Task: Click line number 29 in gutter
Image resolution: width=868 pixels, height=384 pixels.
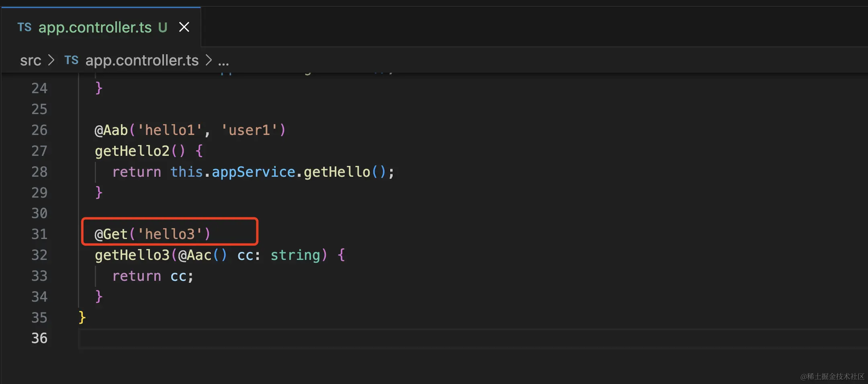Action: tap(39, 193)
